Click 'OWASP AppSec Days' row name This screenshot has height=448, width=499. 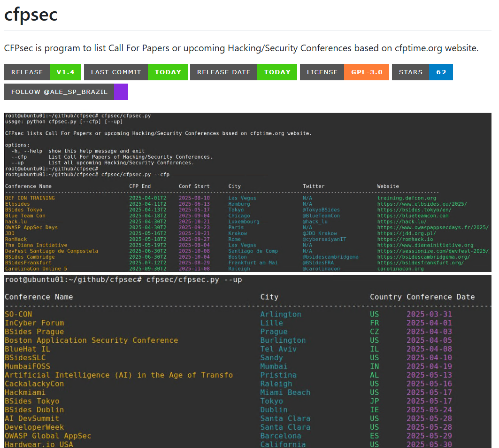point(31,227)
